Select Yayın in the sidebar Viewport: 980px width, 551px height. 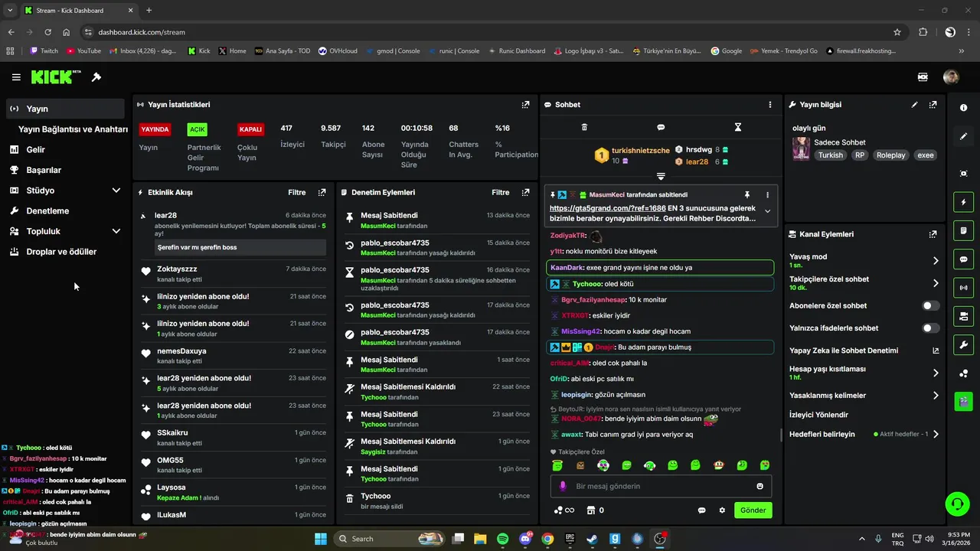(65, 109)
